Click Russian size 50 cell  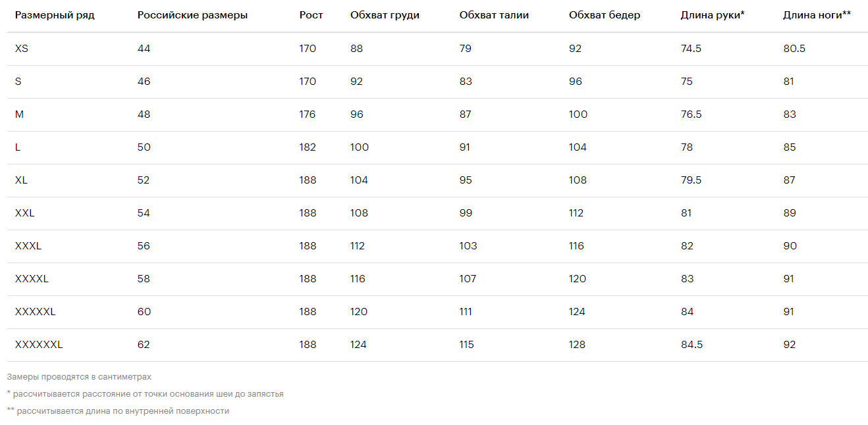pos(144,147)
